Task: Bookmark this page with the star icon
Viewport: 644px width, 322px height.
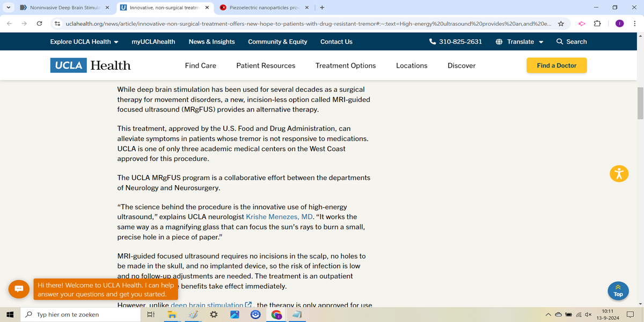Action: [561, 24]
